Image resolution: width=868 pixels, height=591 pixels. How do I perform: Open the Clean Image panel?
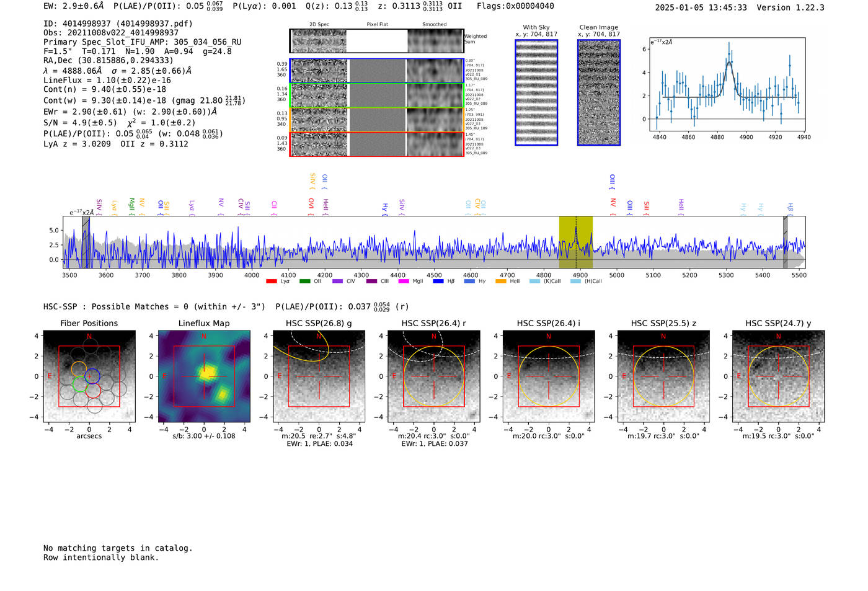(599, 92)
